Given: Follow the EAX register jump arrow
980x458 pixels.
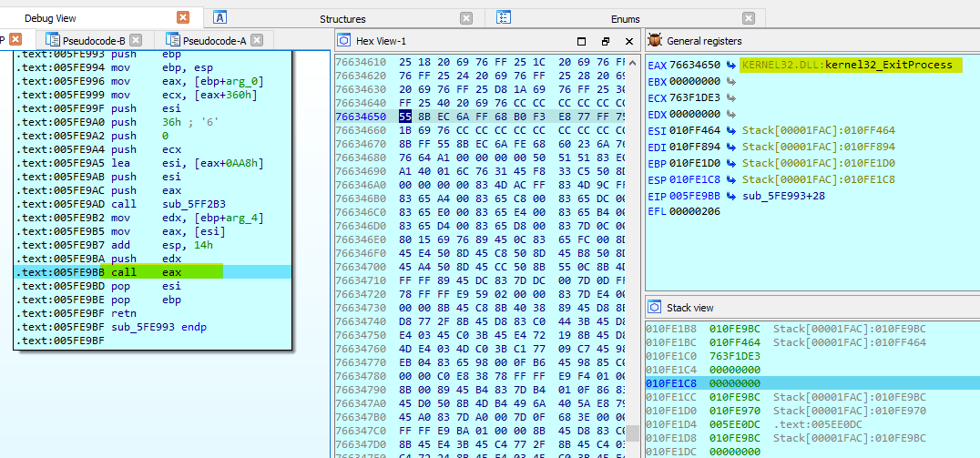Looking at the screenshot, I should pos(730,65).
